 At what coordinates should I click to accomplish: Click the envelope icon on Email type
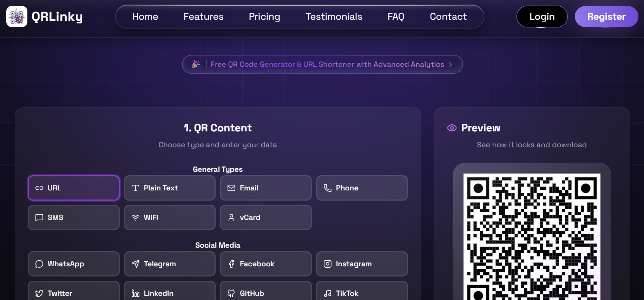click(231, 188)
